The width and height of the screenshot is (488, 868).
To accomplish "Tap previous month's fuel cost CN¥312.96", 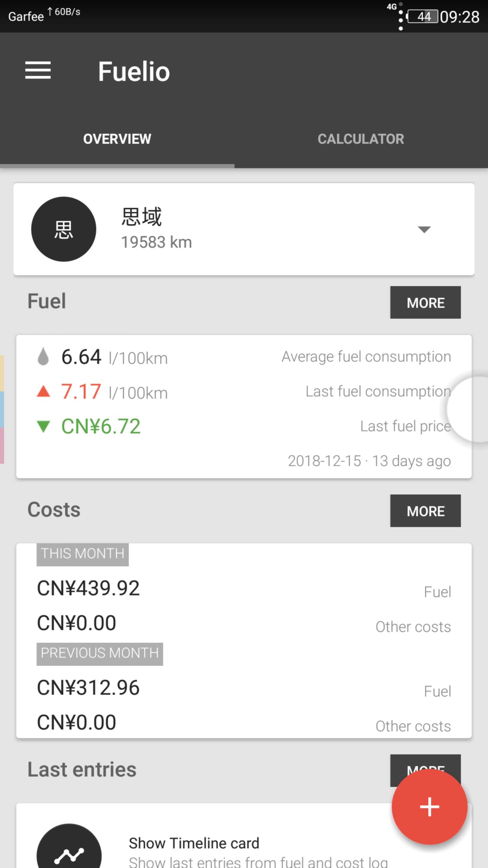I will coord(88,688).
